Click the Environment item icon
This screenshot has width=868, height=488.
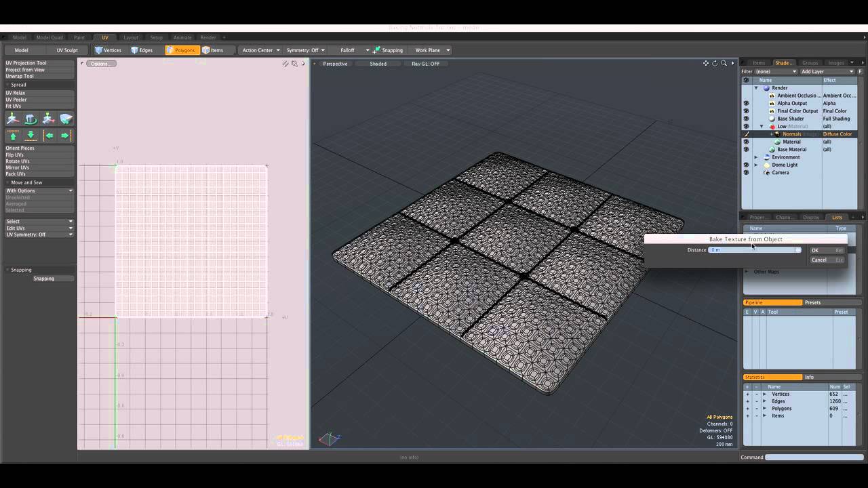point(766,157)
